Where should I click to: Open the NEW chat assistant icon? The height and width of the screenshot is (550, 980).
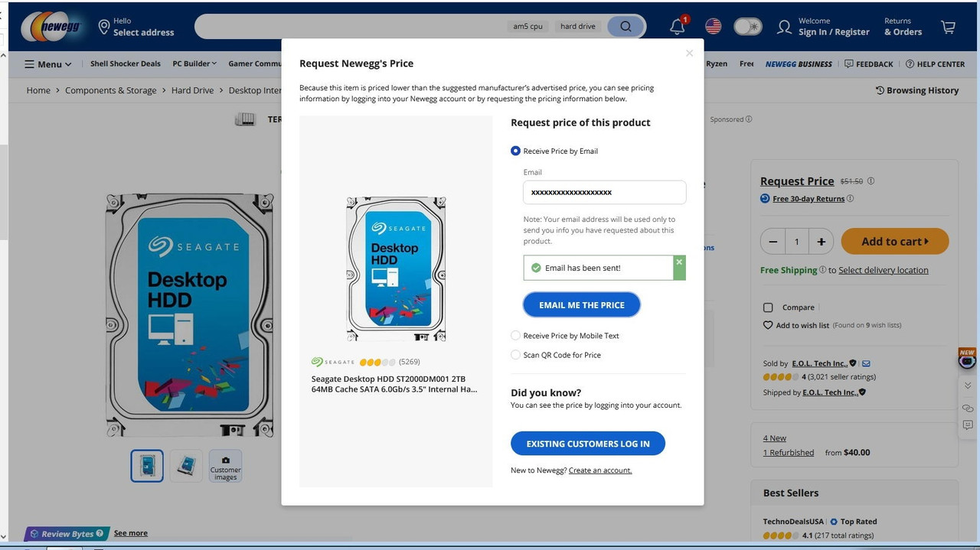(968, 360)
